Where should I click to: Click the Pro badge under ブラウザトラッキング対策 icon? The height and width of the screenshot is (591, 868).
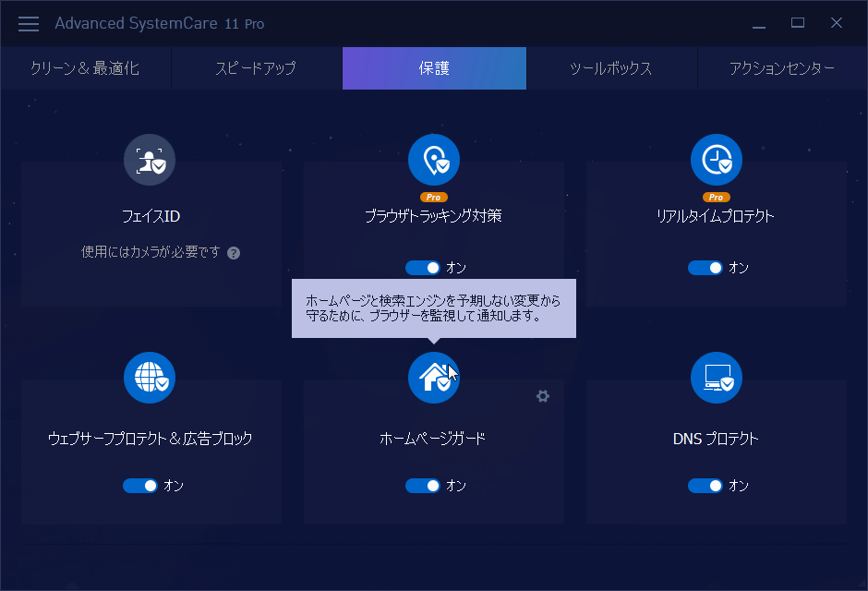tap(434, 197)
